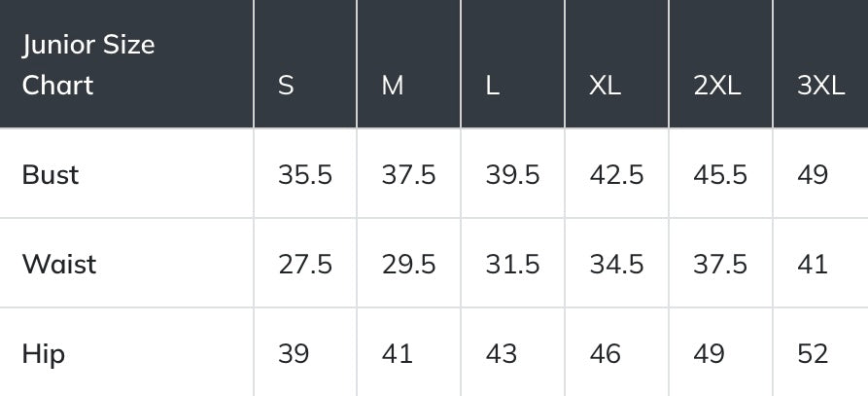
Task: Select the S size column header
Action: click(286, 86)
